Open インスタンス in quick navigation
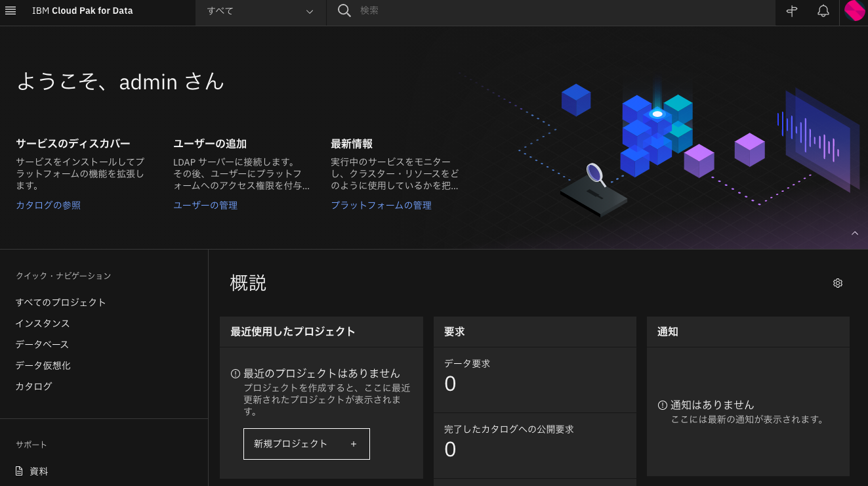Image resolution: width=868 pixels, height=486 pixels. pos(43,324)
